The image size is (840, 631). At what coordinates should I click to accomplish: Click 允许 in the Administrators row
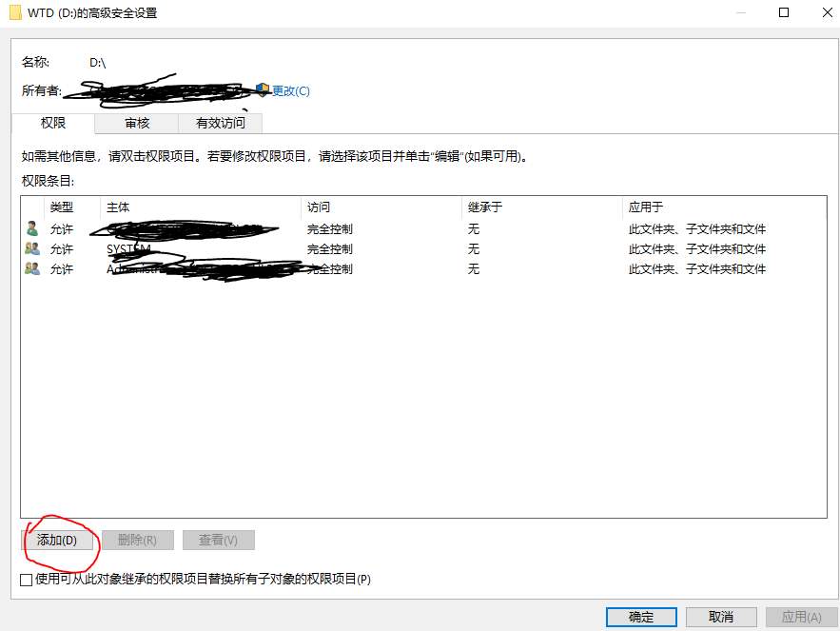click(62, 268)
